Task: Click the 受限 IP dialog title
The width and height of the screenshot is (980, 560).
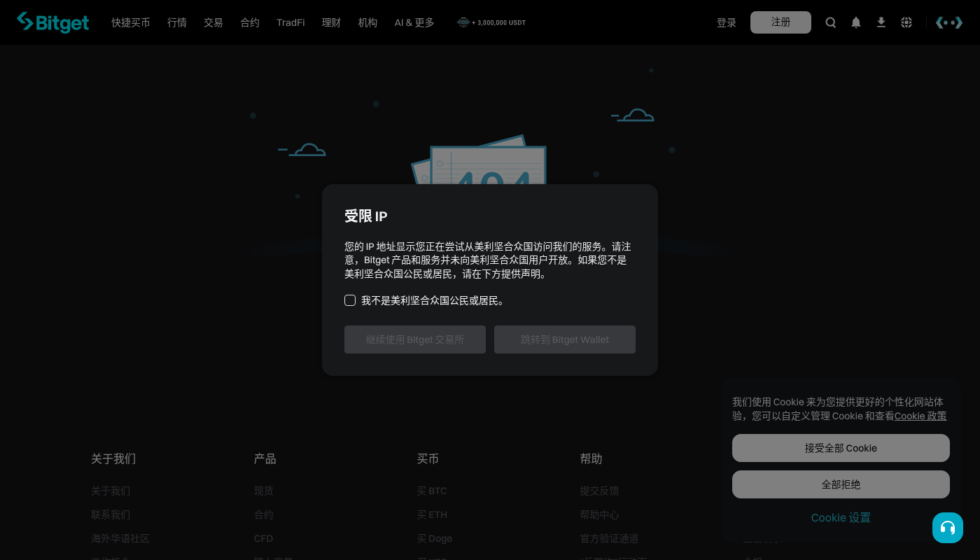Action: pyautogui.click(x=365, y=216)
